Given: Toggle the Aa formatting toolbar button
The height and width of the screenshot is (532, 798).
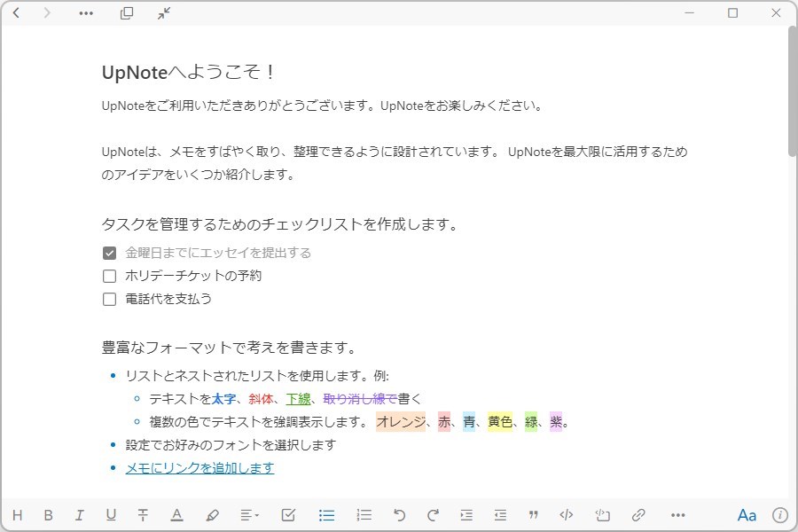Looking at the screenshot, I should pos(747,515).
